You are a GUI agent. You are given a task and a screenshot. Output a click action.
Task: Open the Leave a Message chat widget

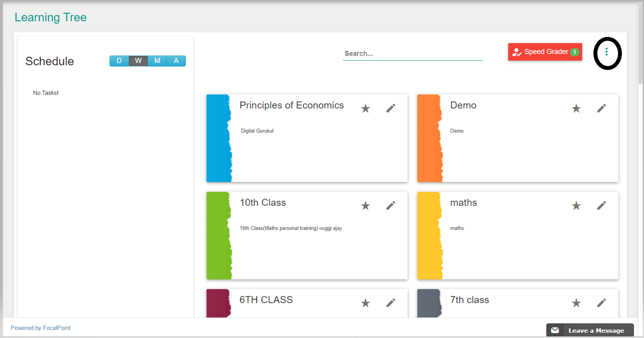coord(589,330)
